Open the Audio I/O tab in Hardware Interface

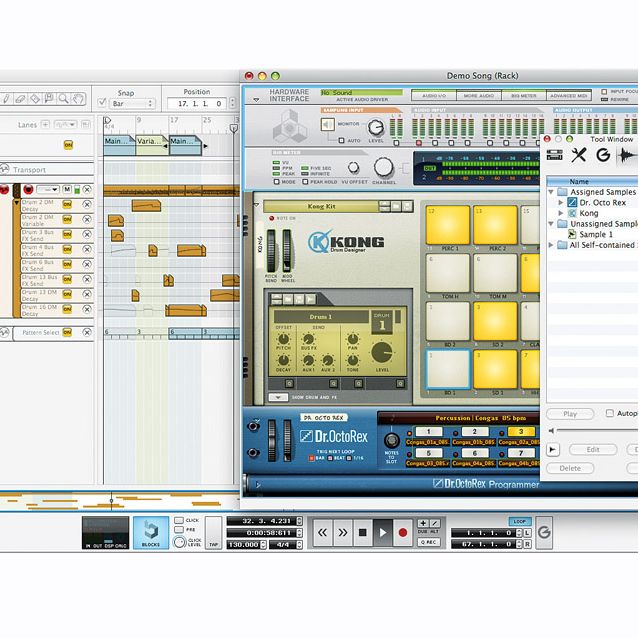434,96
